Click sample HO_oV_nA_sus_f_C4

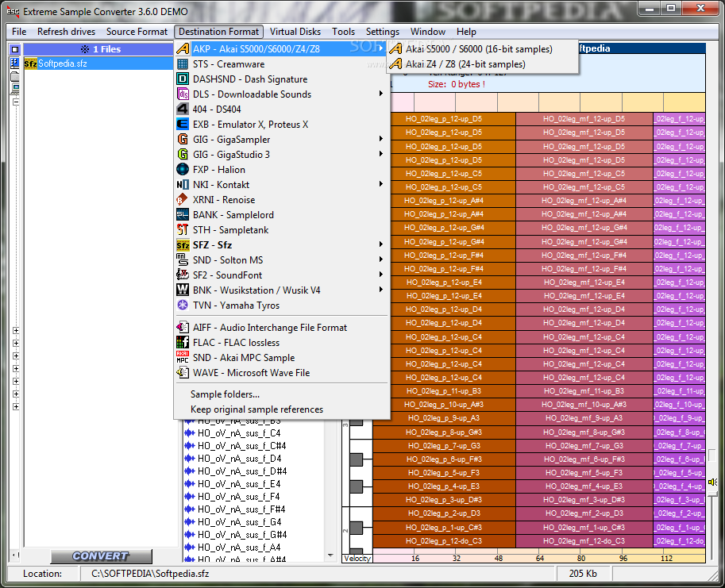(x=238, y=433)
